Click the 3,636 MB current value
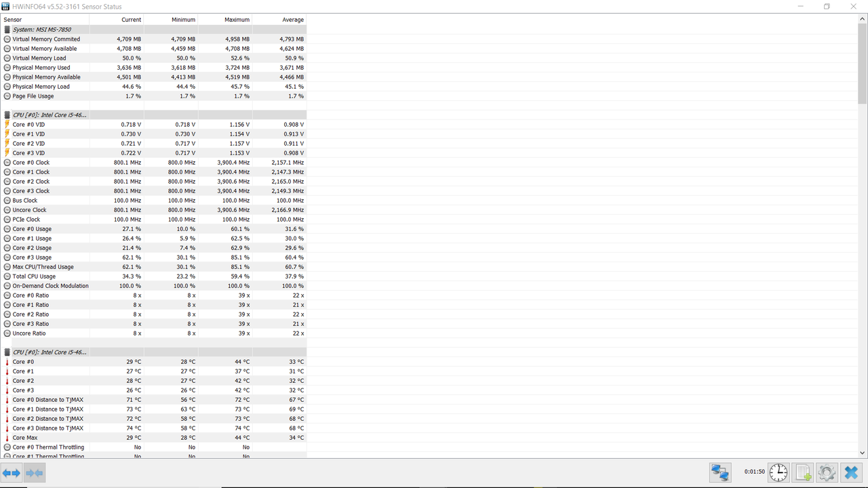The height and width of the screenshot is (488, 868). tap(129, 68)
